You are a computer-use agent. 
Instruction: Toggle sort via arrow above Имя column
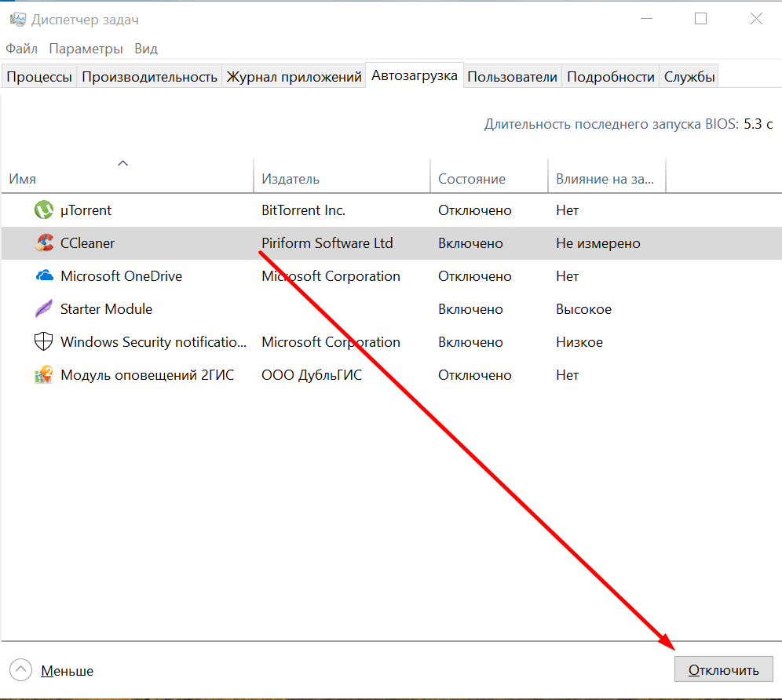pos(122,163)
